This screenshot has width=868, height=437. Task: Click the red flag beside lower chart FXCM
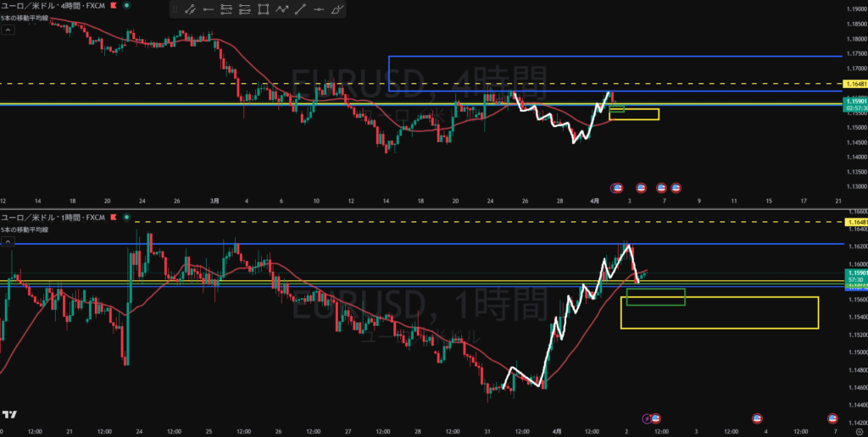click(x=113, y=218)
